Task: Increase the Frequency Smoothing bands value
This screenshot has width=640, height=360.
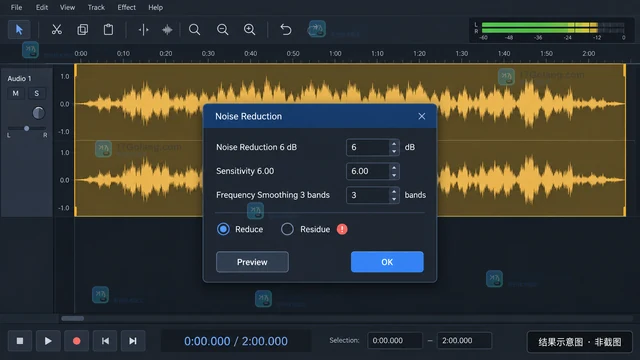Action: [394, 191]
